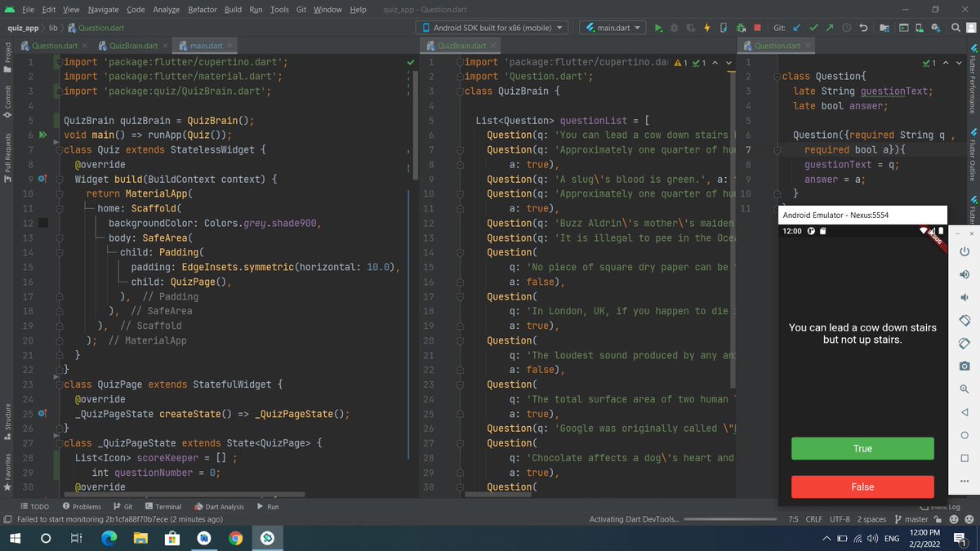Image resolution: width=980 pixels, height=551 pixels.
Task: Run the app with the green play button
Action: (x=659, y=27)
